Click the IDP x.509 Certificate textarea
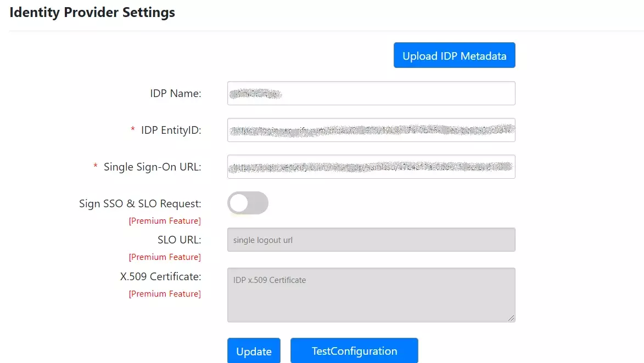This screenshot has height=363, width=644. pyautogui.click(x=371, y=295)
